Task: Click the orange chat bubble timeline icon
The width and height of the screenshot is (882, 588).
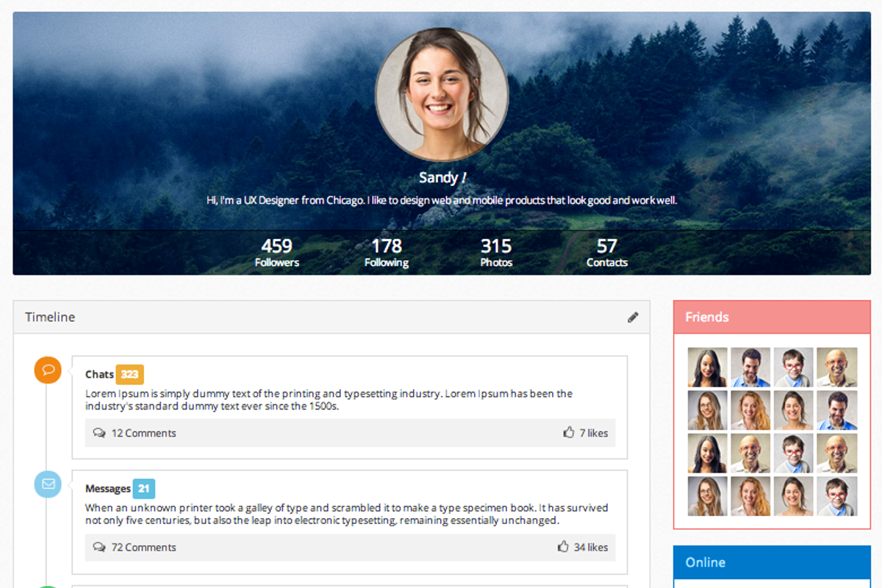Action: pos(48,370)
